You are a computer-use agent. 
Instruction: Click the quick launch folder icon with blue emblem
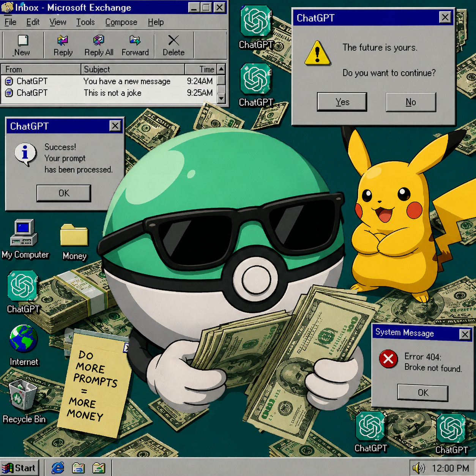click(x=78, y=468)
